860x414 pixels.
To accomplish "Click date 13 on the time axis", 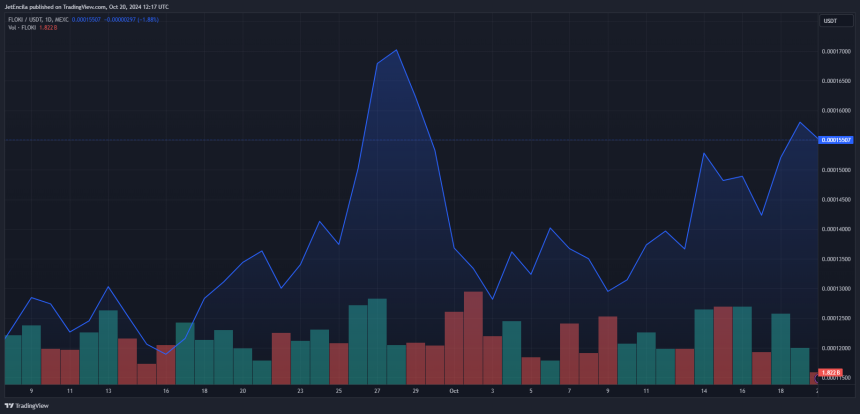I will tap(108, 391).
